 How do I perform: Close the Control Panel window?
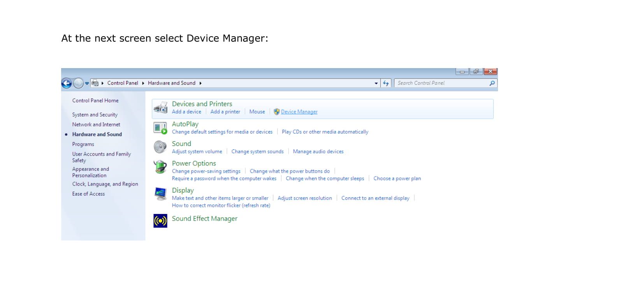[x=491, y=72]
